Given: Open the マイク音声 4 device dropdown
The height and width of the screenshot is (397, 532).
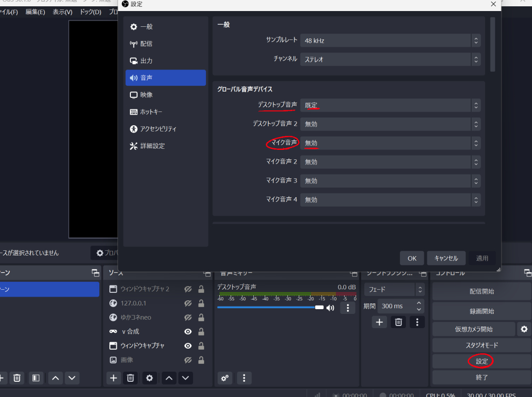Looking at the screenshot, I should (390, 200).
